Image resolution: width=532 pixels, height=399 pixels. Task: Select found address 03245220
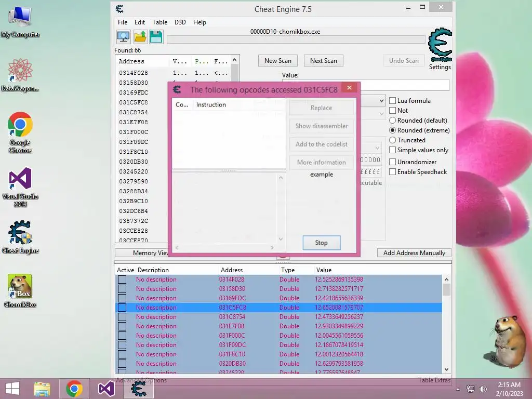[x=134, y=171]
